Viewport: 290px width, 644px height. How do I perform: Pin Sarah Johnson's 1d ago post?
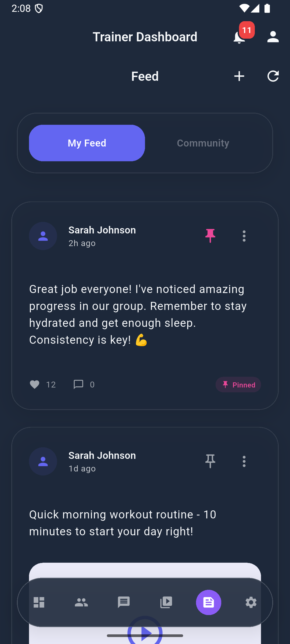point(210,461)
